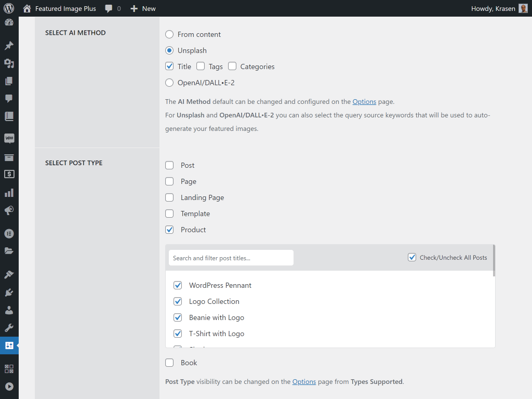Screen dimensions: 532x399
Task: Uncheck the Product post type checkbox
Action: 169,230
